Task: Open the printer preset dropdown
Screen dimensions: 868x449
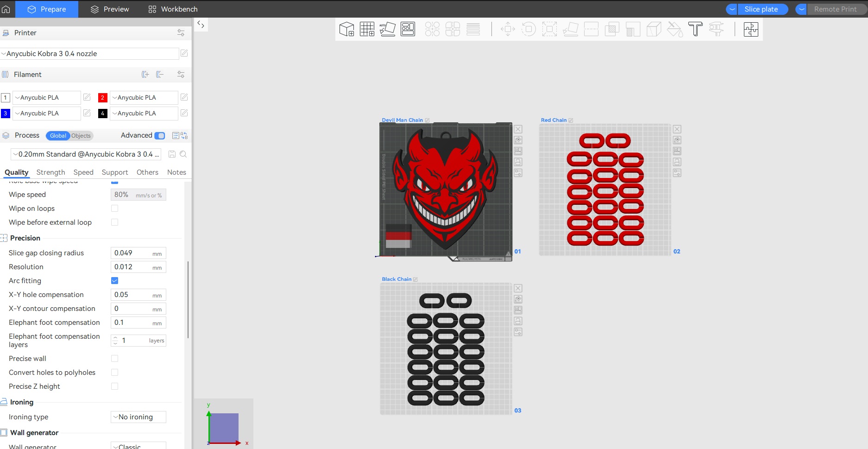Action: (x=89, y=54)
